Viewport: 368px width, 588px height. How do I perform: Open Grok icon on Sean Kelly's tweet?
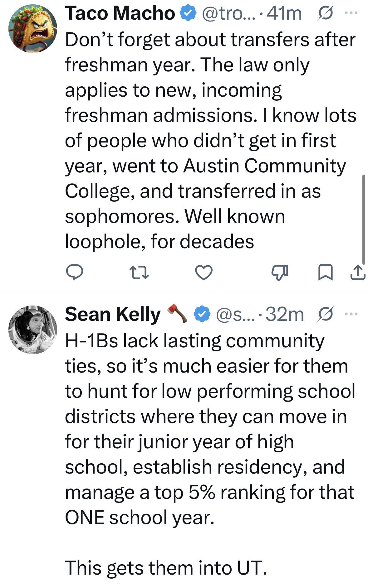tap(326, 314)
